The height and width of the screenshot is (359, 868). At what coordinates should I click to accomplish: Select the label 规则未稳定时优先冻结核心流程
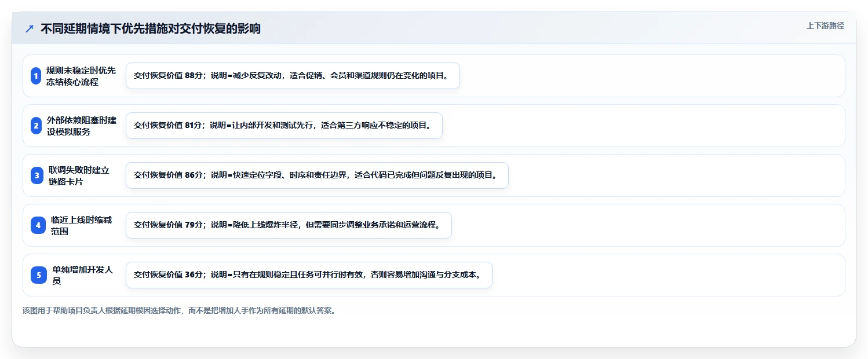(81, 76)
